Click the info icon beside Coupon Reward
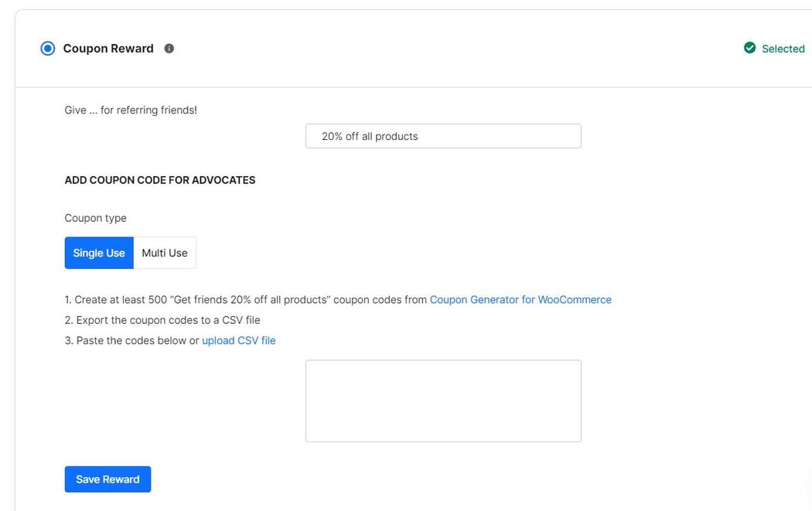This screenshot has width=812, height=511. coord(169,49)
